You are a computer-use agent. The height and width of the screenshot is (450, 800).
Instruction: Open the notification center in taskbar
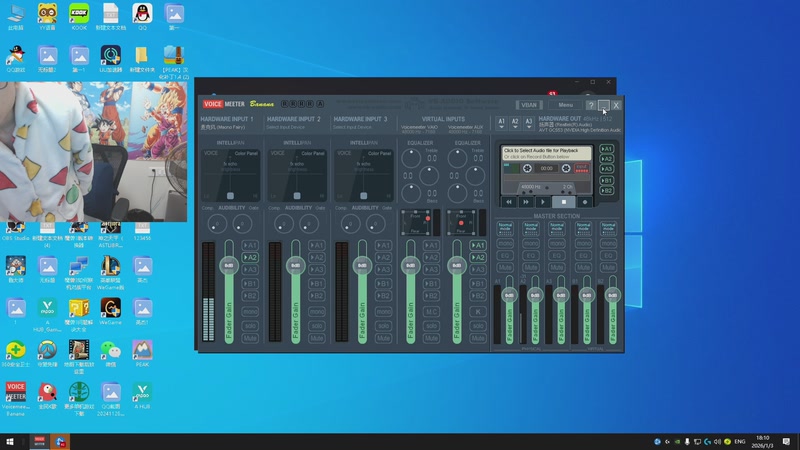tap(786, 441)
